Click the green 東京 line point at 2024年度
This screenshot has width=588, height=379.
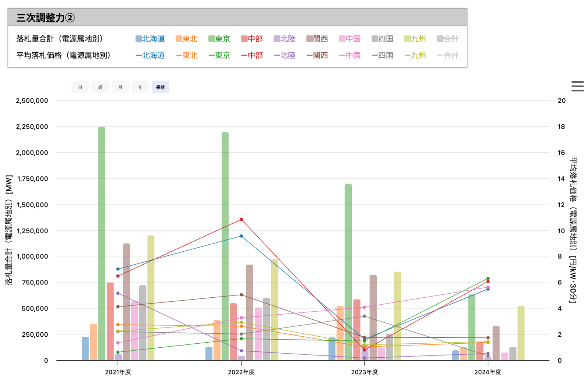pos(488,279)
